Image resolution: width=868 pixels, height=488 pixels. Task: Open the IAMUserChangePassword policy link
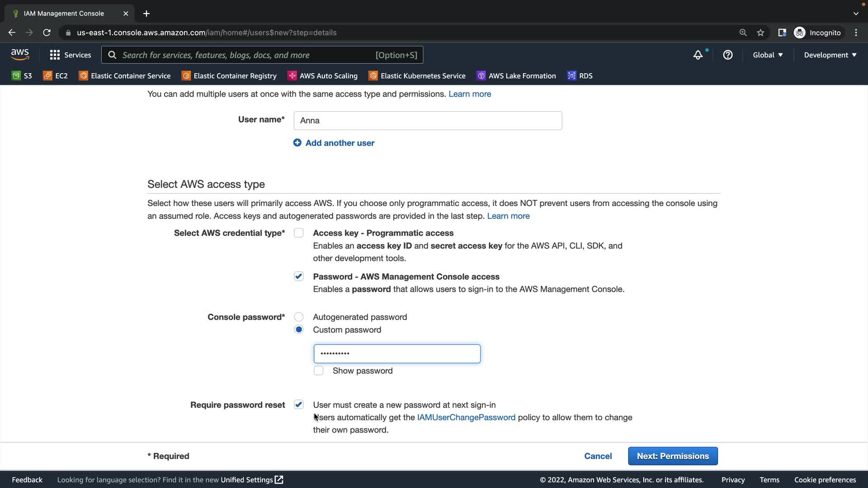tap(466, 418)
